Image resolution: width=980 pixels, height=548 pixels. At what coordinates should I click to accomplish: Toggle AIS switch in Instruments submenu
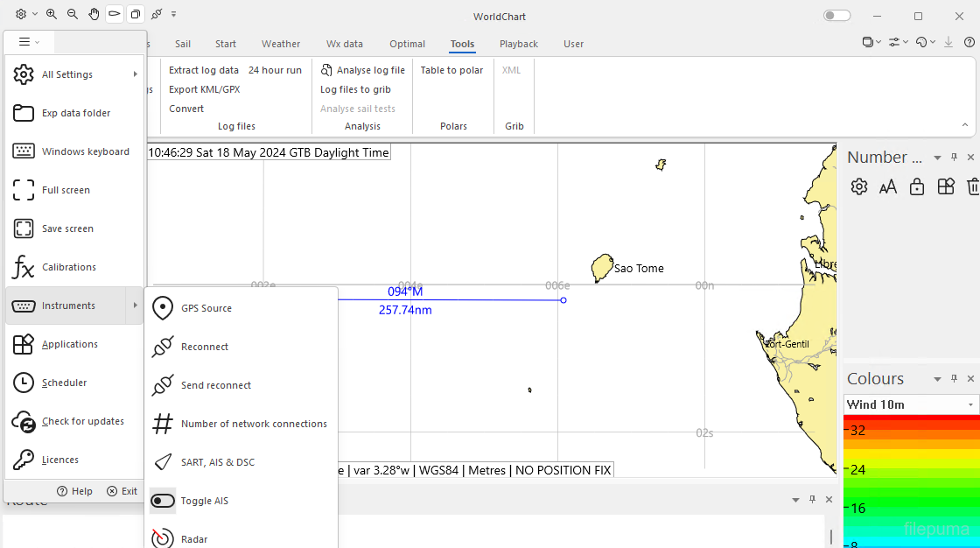(x=164, y=501)
